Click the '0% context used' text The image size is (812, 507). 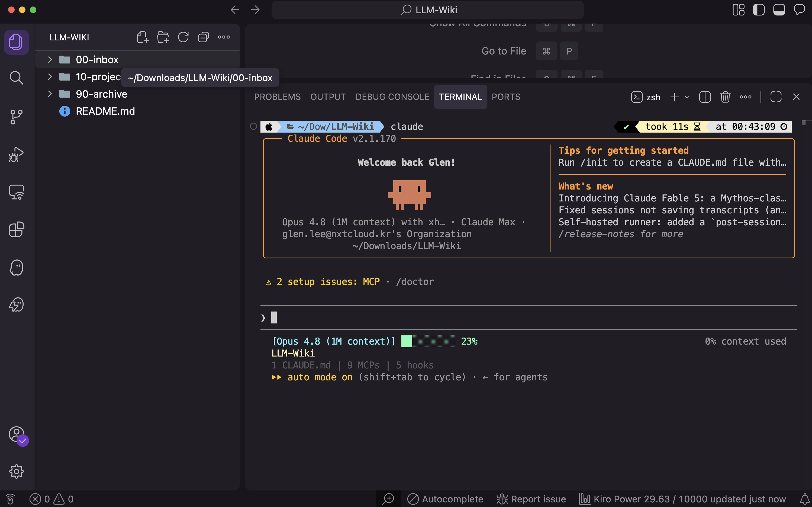[x=745, y=341]
